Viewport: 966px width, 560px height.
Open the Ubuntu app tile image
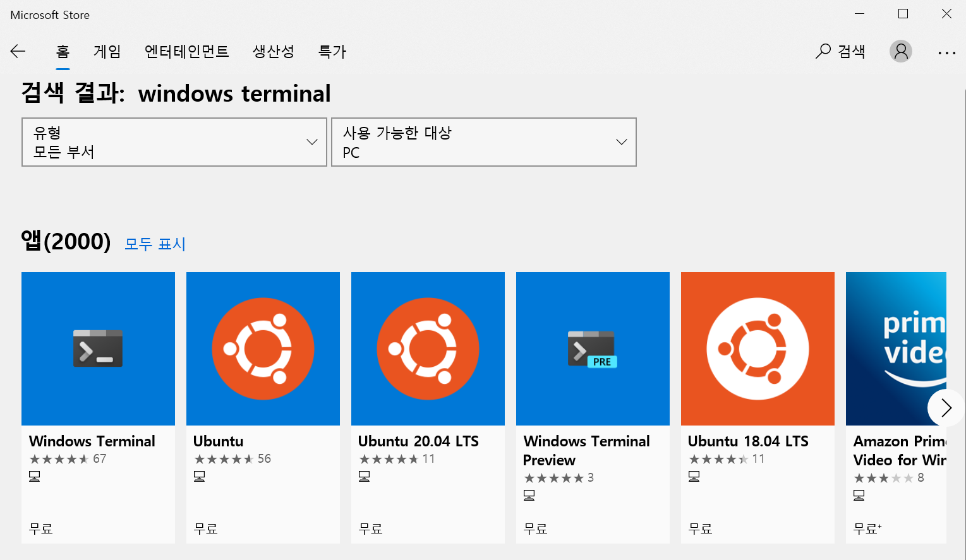pos(263,349)
